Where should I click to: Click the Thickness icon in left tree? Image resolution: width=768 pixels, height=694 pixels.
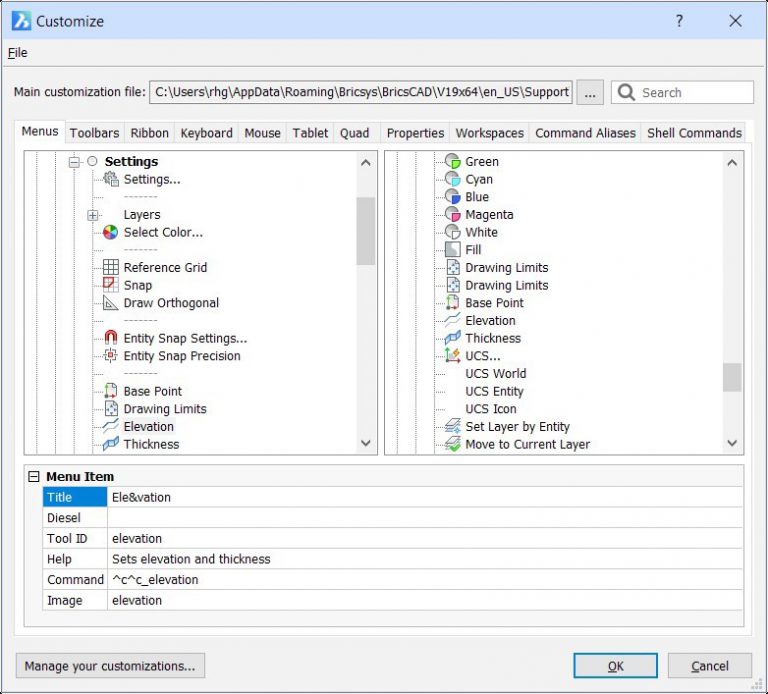tap(111, 444)
